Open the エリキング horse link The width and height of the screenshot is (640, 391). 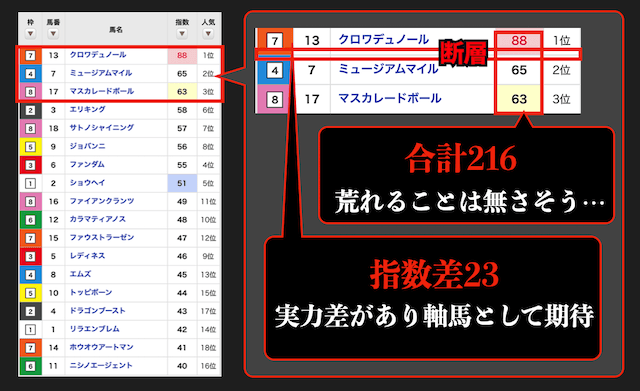tap(87, 109)
